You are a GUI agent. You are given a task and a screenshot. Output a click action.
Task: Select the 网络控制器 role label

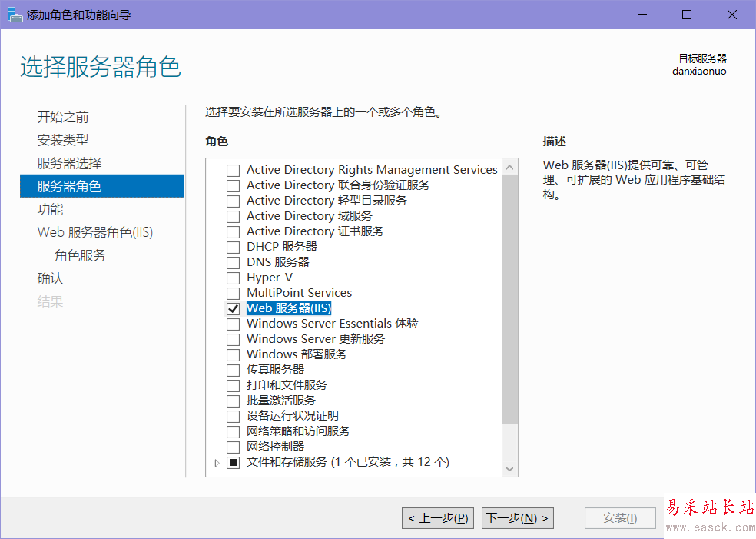tap(275, 447)
